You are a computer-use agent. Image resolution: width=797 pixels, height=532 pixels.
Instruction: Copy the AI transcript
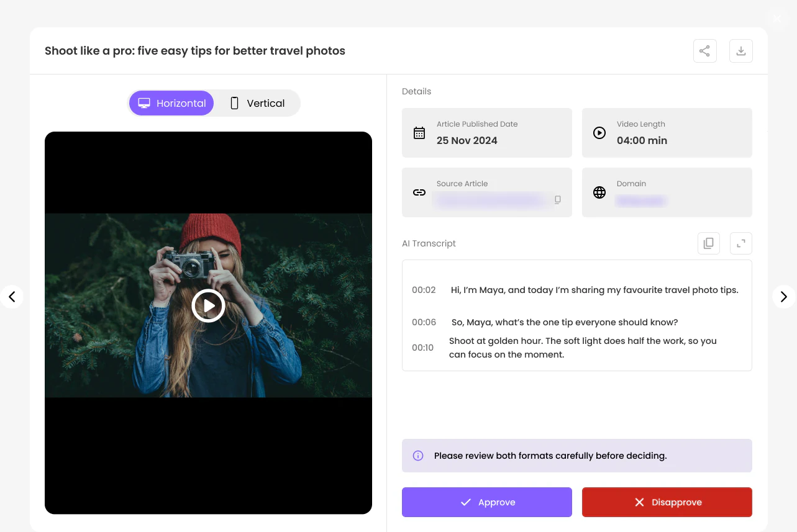(x=709, y=243)
